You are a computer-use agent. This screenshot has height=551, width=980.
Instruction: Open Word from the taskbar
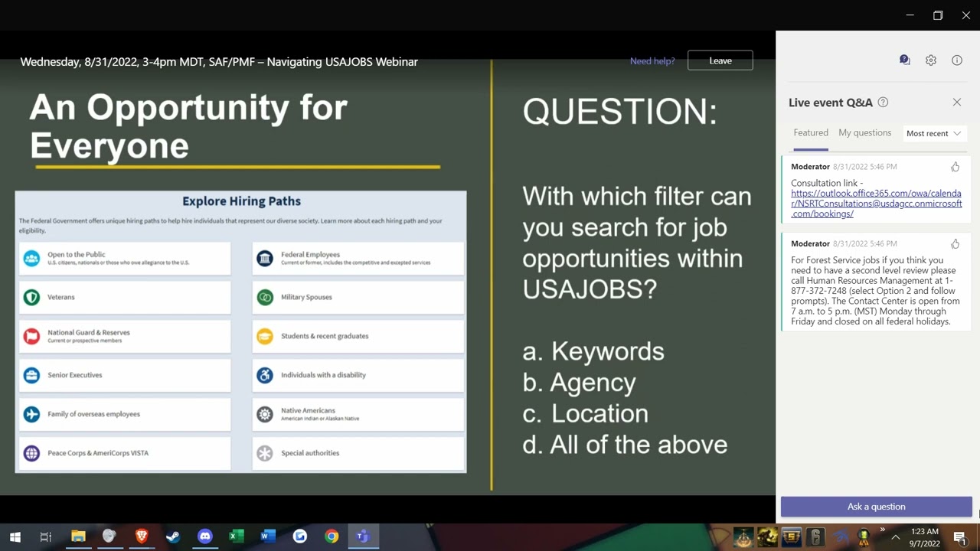point(268,536)
